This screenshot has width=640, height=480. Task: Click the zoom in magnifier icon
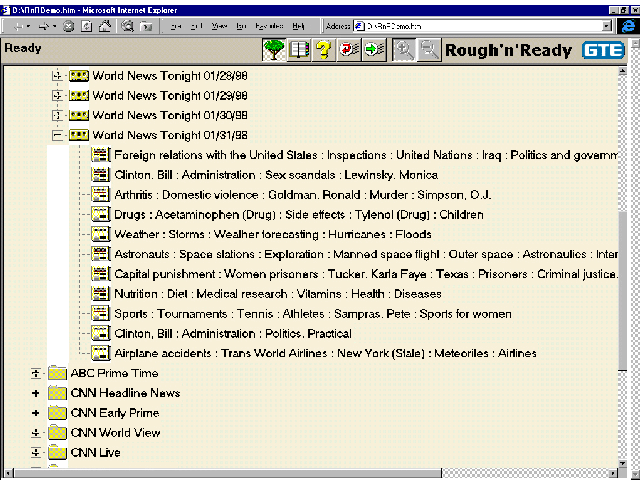(x=406, y=50)
